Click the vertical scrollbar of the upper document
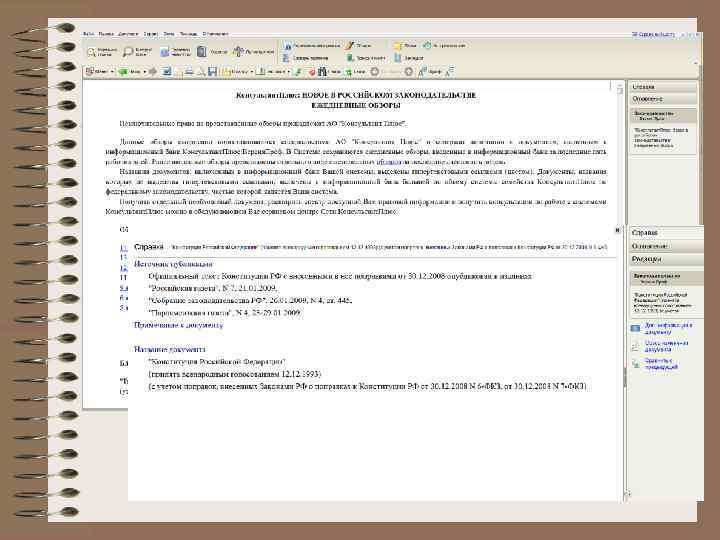This screenshot has height=540, width=720. coord(619,152)
